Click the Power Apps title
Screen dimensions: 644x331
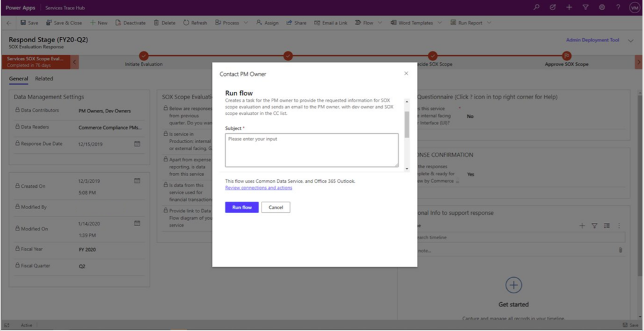click(x=20, y=8)
